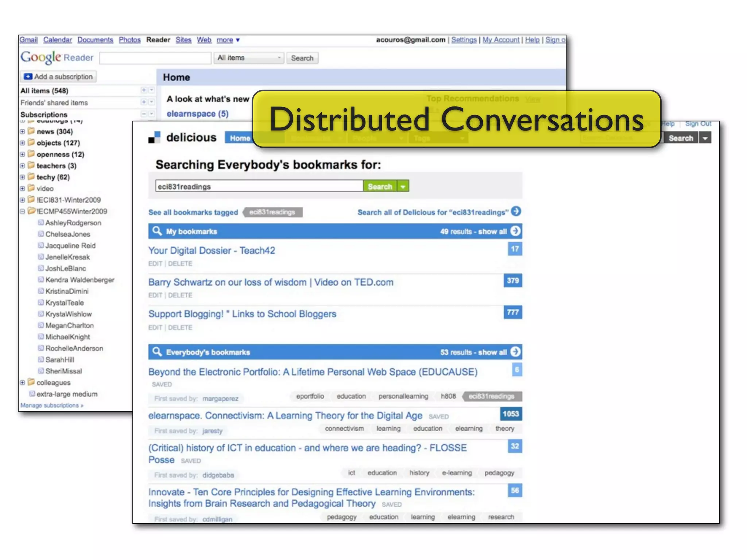747x560 pixels.
Task: Open Friends' shared items
Action: [54, 103]
